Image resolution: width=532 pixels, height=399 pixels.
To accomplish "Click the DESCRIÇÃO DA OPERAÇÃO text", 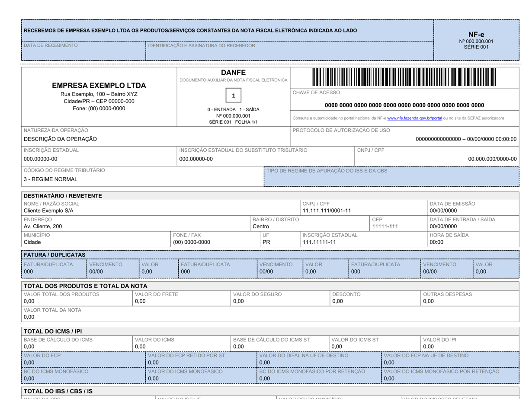I will pos(60,139).
